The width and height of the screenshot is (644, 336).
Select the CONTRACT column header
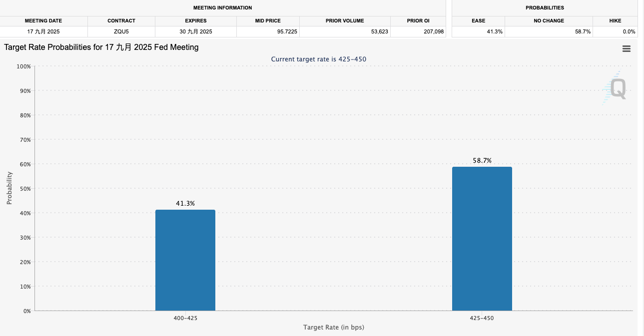tap(121, 21)
